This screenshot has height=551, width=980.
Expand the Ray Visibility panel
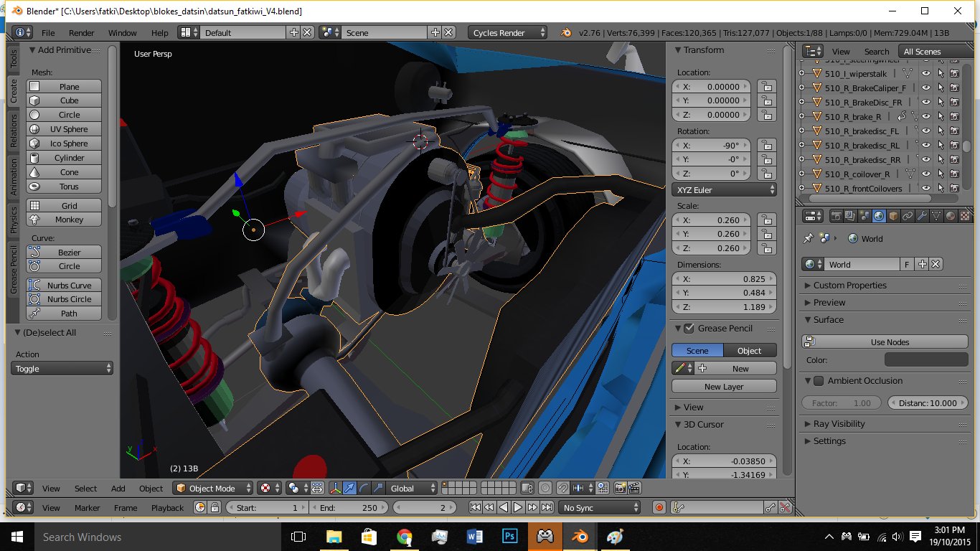(x=839, y=424)
